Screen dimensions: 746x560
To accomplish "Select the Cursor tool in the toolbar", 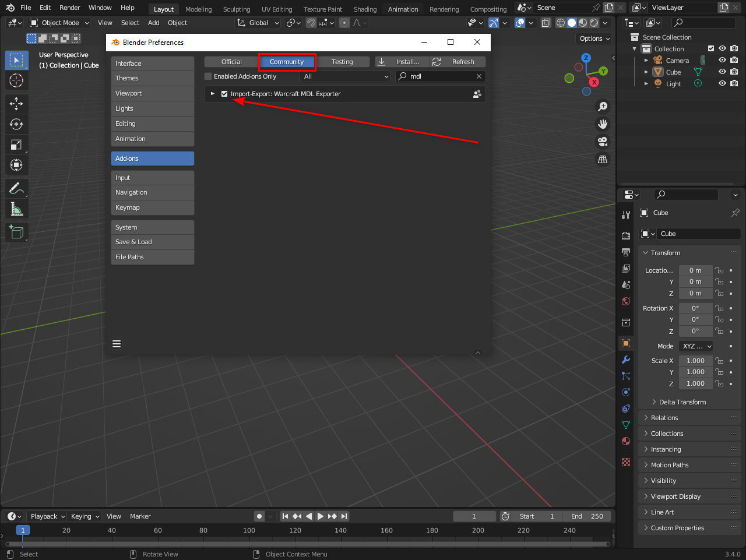I will (x=16, y=80).
